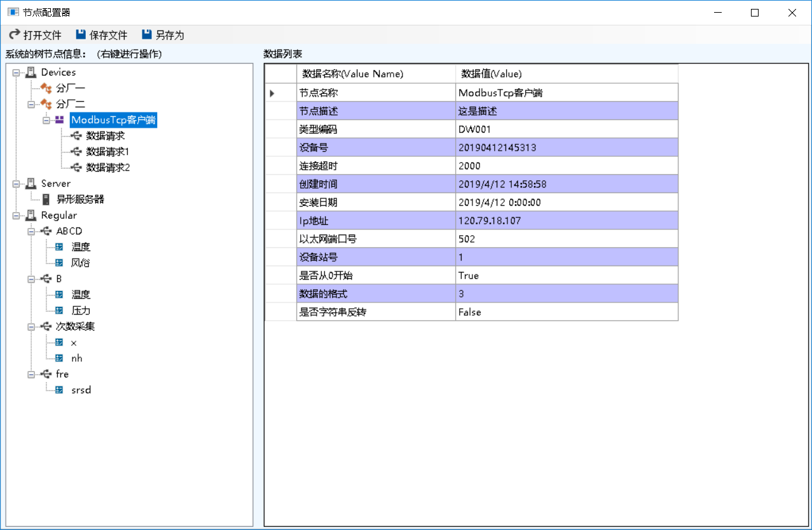Image resolution: width=812 pixels, height=530 pixels.
Task: Click the 数据值(Value) column header
Action: tap(567, 74)
